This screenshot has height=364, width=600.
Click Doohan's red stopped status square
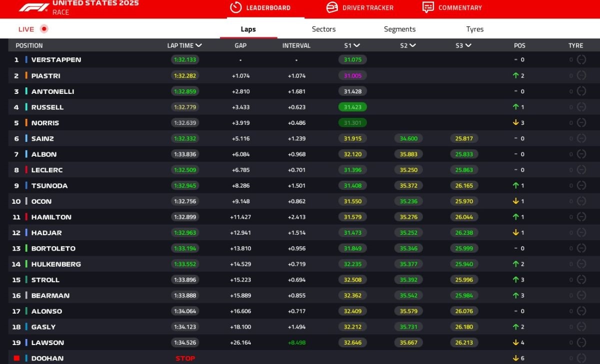(x=16, y=359)
